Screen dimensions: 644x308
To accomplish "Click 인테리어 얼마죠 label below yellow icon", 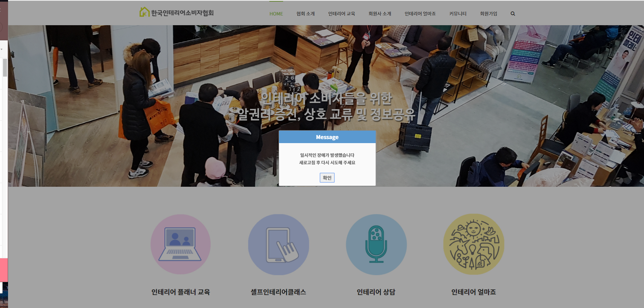I will 474,292.
